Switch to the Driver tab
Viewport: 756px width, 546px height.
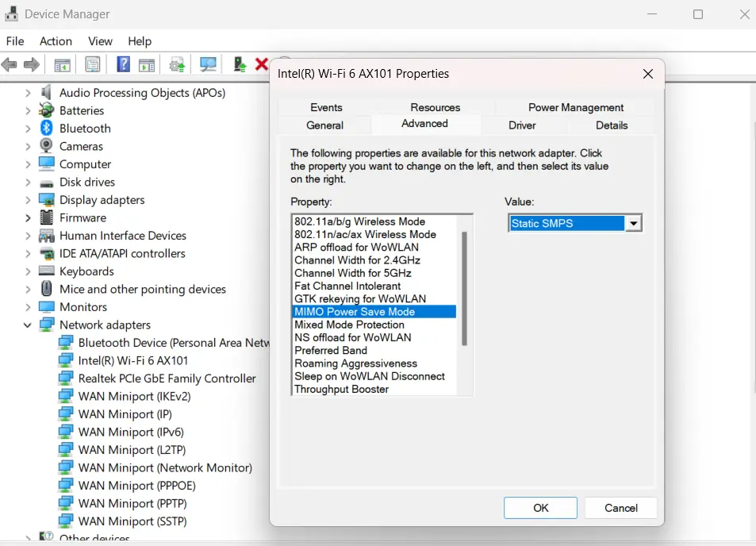click(522, 125)
